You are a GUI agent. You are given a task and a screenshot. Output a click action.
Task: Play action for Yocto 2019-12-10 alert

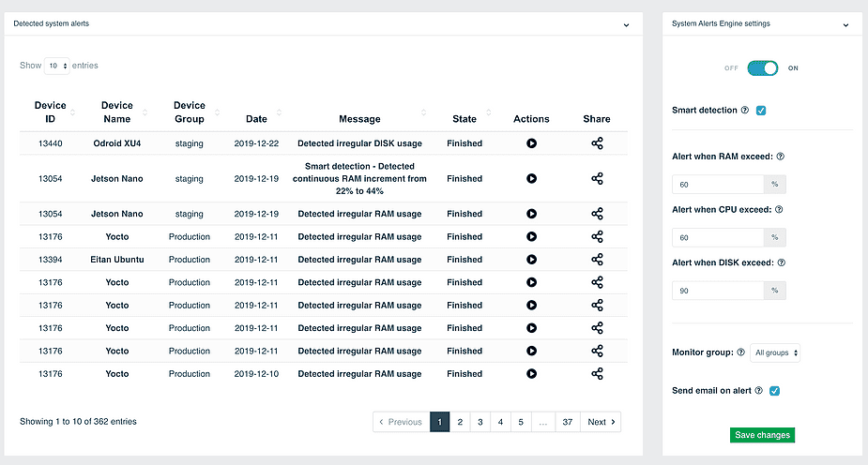point(531,374)
